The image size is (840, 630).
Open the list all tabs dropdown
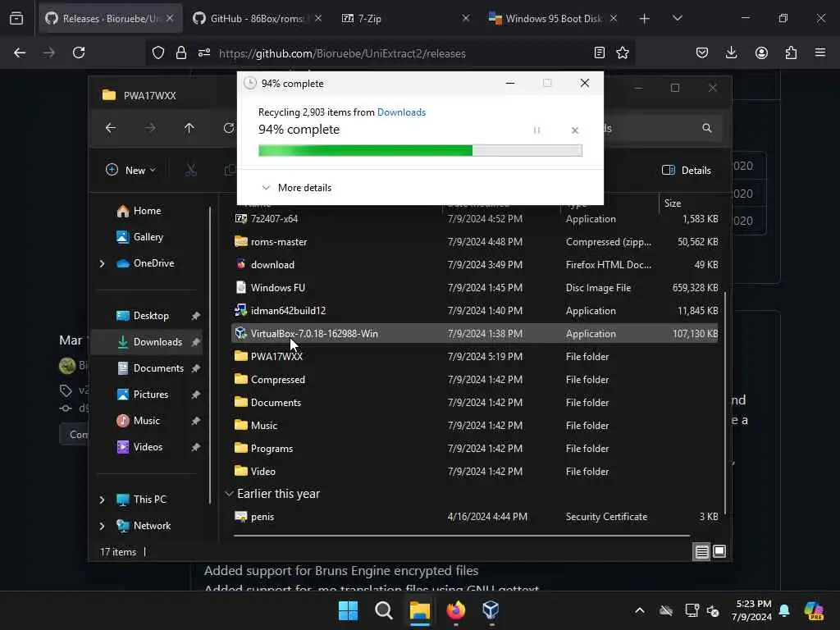click(x=677, y=19)
